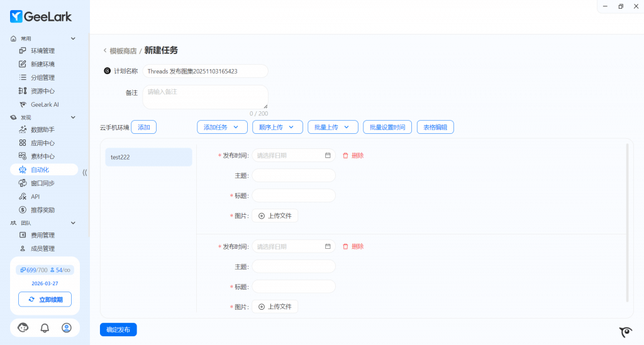
Task: Collapse the 常用 sidebar section
Action: coord(73,38)
